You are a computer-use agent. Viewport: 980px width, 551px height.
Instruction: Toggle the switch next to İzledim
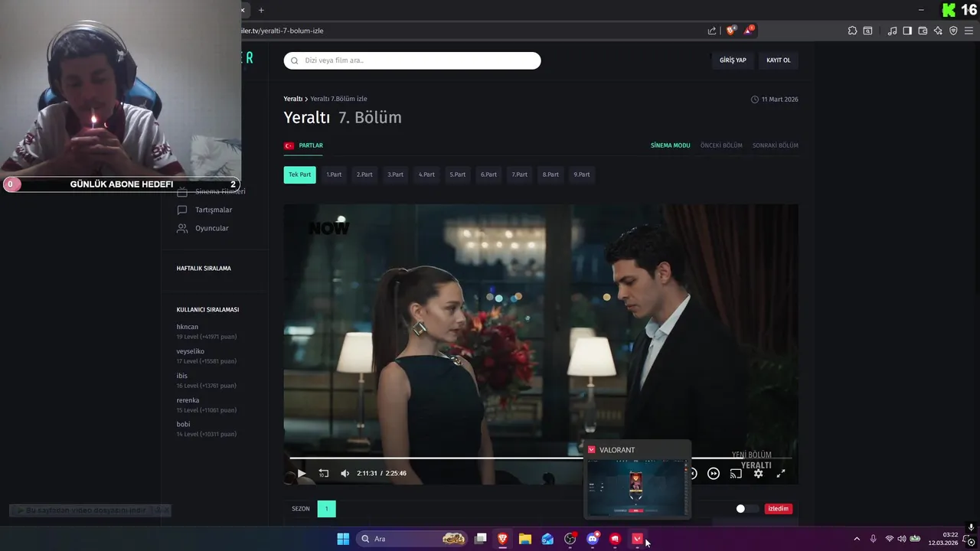pyautogui.click(x=746, y=509)
